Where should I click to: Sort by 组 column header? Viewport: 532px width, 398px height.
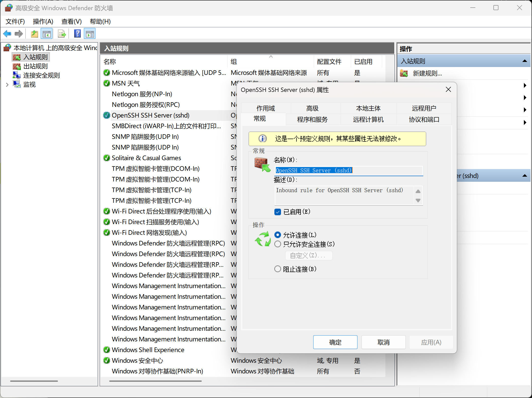tap(271, 61)
